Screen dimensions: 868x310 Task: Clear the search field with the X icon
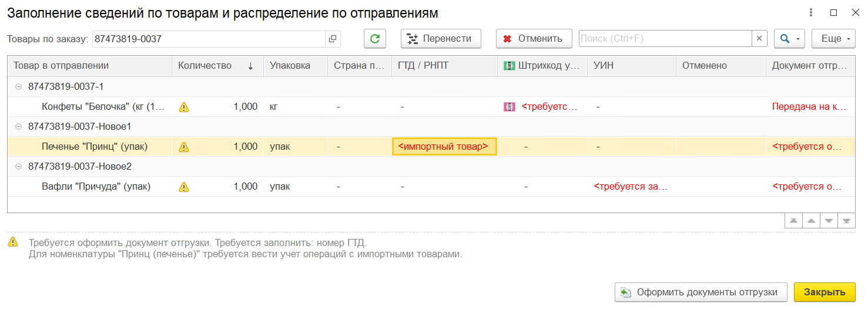[759, 39]
